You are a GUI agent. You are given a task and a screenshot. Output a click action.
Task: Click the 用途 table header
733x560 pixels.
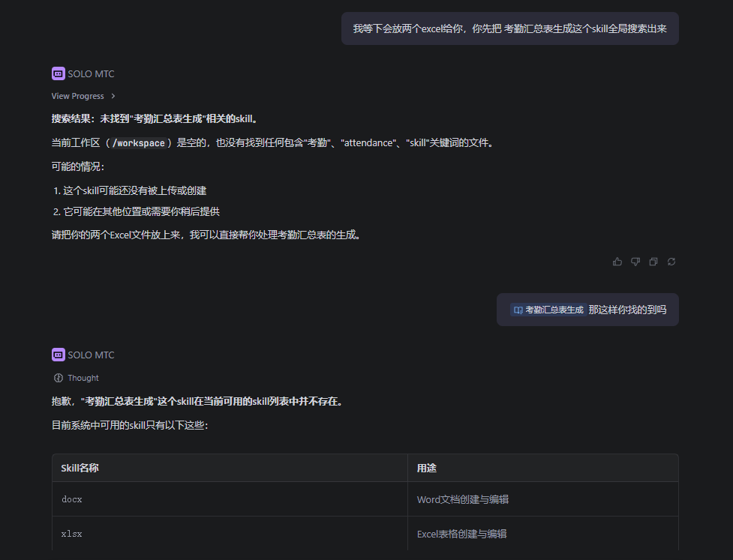point(542,468)
